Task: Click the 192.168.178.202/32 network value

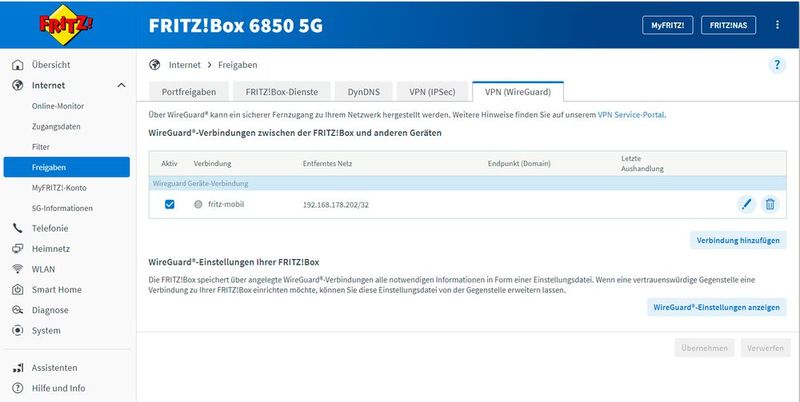Action: coord(336,205)
